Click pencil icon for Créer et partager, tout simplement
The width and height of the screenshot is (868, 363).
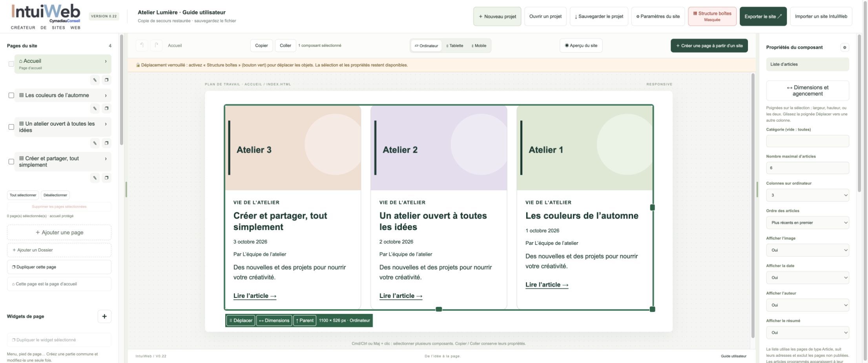[95, 178]
